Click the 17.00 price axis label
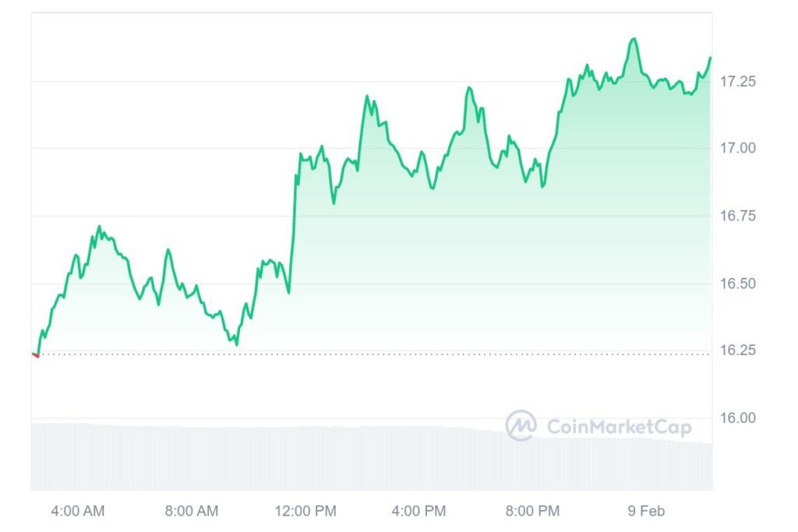 click(x=737, y=148)
